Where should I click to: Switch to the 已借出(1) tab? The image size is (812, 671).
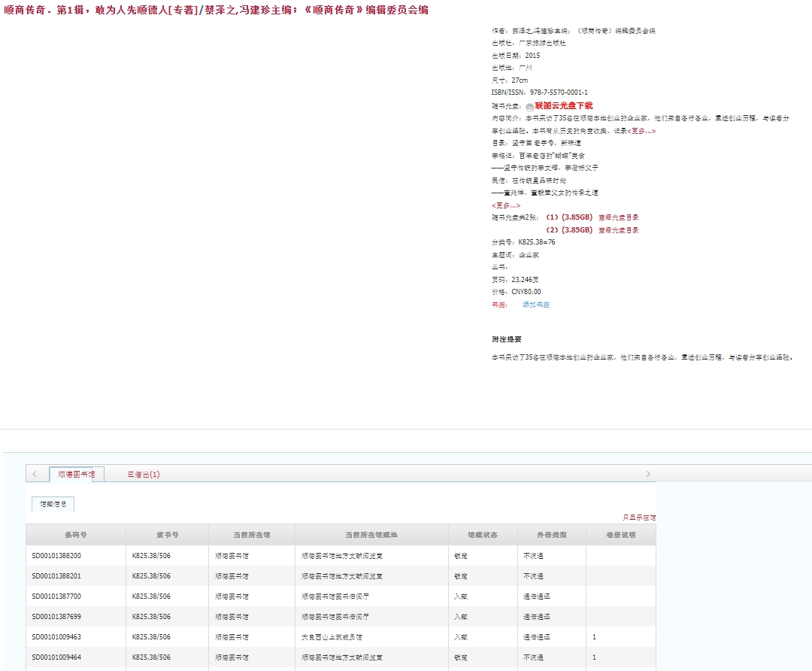144,474
